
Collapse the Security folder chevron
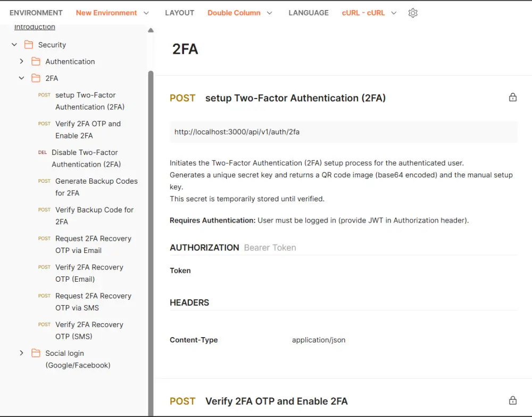[14, 45]
